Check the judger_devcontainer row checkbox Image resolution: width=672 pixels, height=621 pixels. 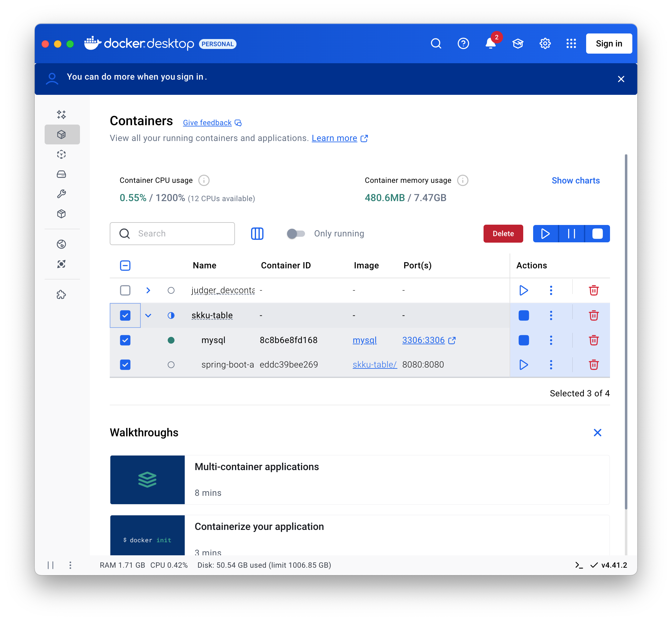coord(125,290)
